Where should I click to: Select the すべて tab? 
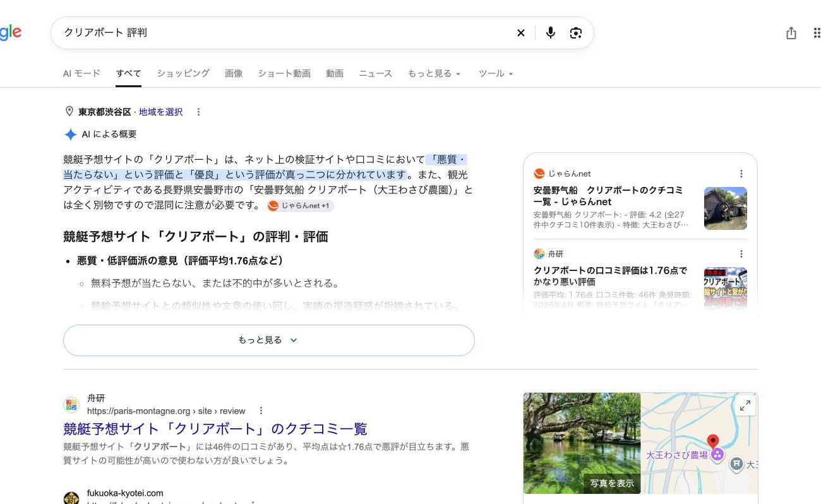click(128, 74)
